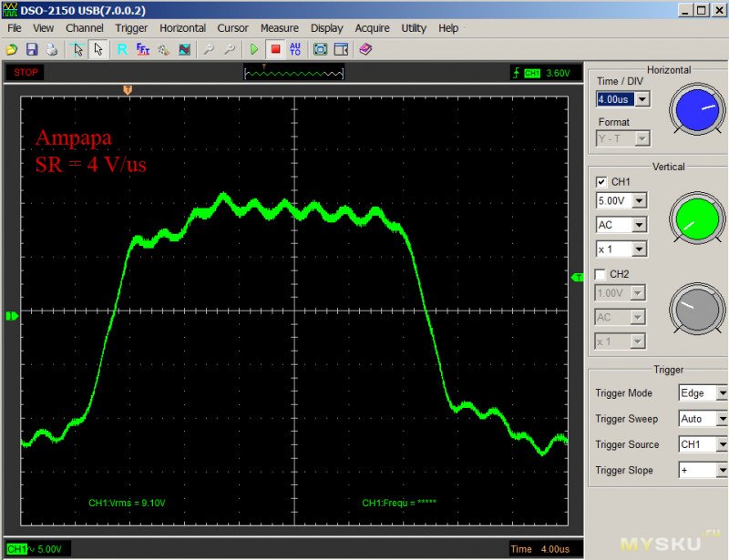This screenshot has height=560, width=729.
Task: Uncheck the CH1 channel checkbox
Action: tap(601, 182)
